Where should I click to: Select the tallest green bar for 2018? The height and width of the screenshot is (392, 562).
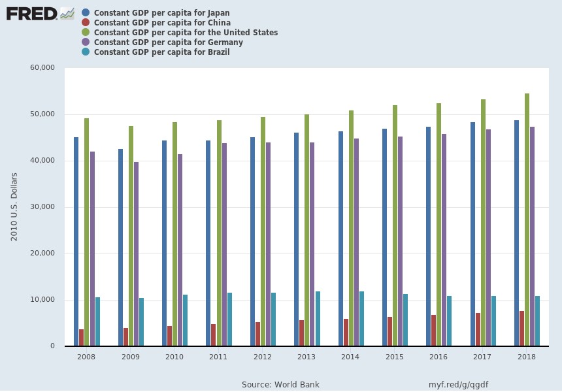[x=526, y=222]
